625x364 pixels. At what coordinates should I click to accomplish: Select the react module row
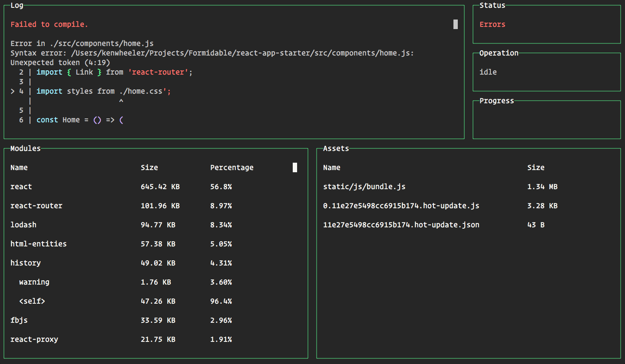tap(21, 186)
